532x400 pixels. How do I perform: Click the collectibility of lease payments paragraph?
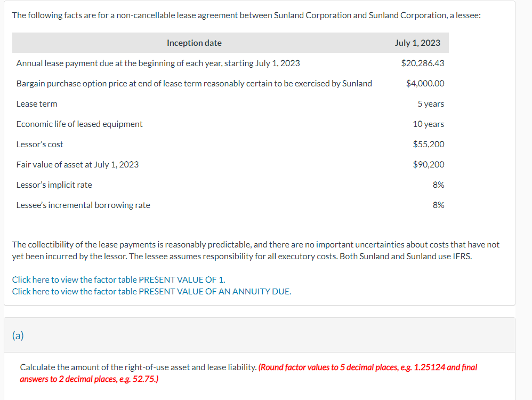(x=256, y=251)
